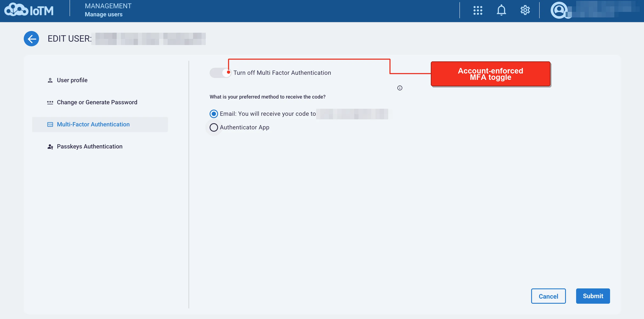This screenshot has height=319, width=644.
Task: Open the notifications bell
Action: point(501,10)
